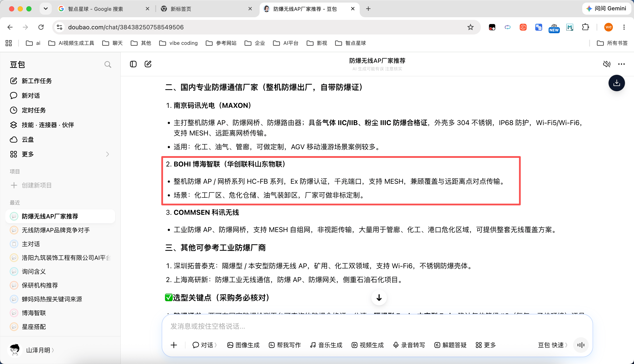Expand the 对话 mode selector
The image size is (634, 364).
point(204,345)
